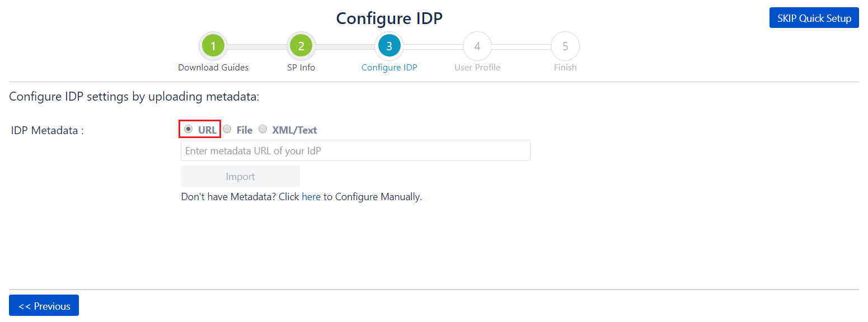This screenshot has height=322, width=868.
Task: Pick the XML/Text radio option
Action: [263, 129]
